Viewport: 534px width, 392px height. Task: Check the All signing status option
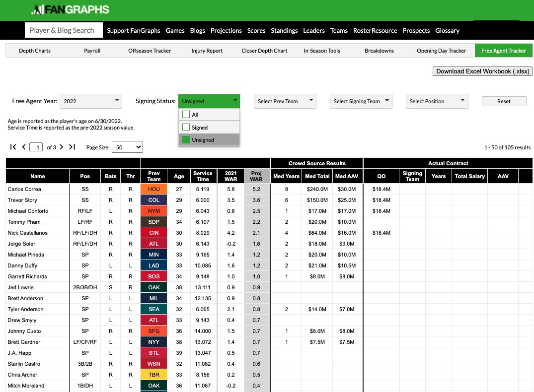[186, 114]
